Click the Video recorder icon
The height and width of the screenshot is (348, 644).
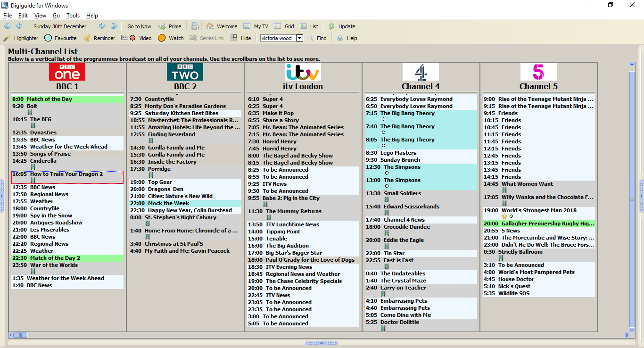[x=128, y=38]
